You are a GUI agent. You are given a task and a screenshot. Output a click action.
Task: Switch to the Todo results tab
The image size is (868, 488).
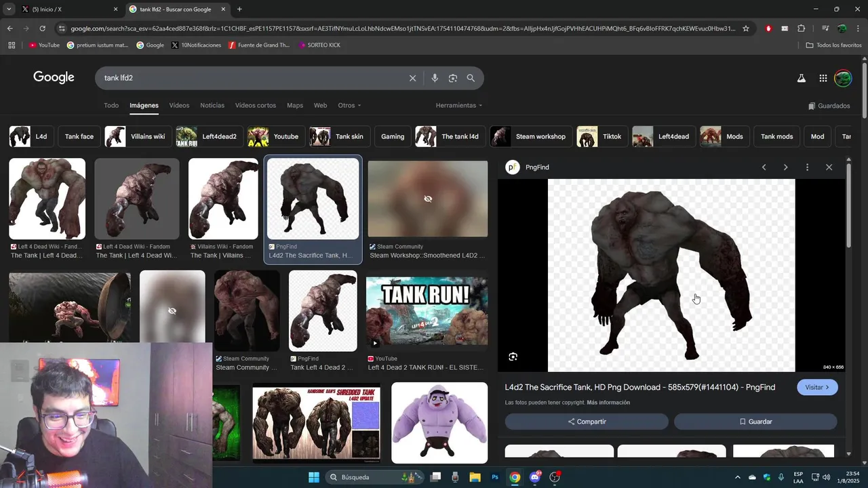(x=111, y=106)
